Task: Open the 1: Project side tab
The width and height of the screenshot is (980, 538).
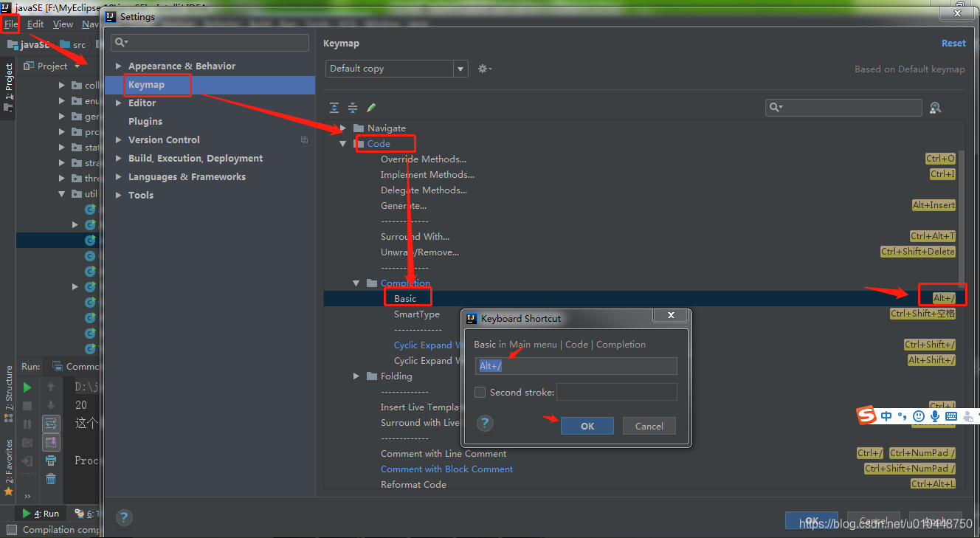Action: click(8, 87)
